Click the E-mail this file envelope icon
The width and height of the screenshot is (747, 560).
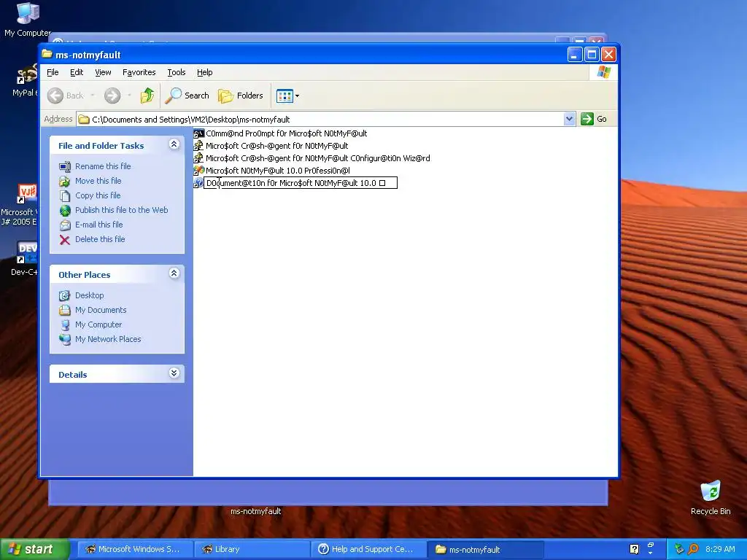65,225
